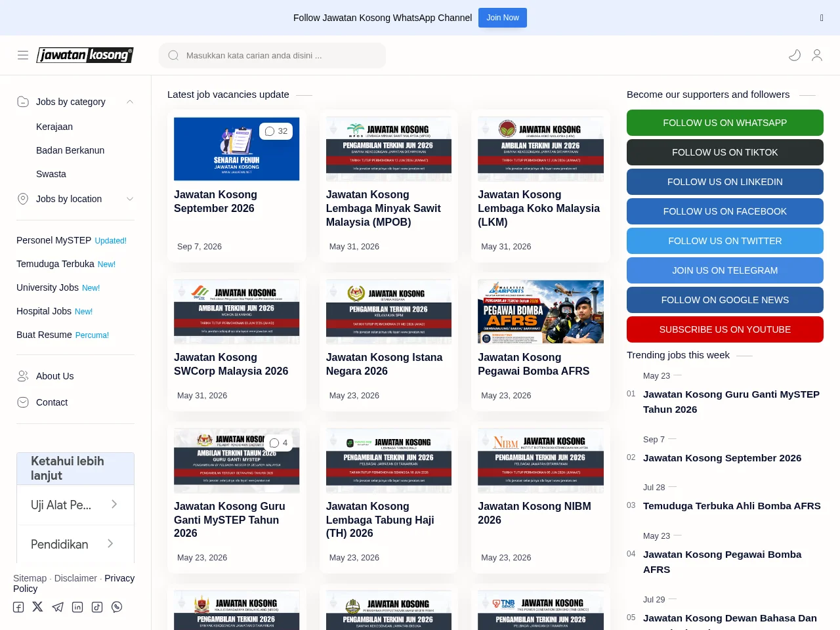The height and width of the screenshot is (630, 840).
Task: Open Contact page
Action: 52,402
